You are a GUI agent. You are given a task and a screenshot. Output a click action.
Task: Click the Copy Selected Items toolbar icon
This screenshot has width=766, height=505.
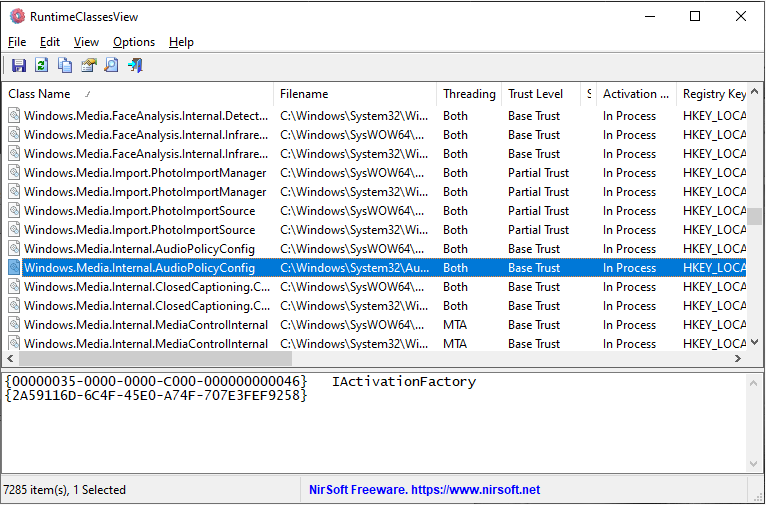65,65
